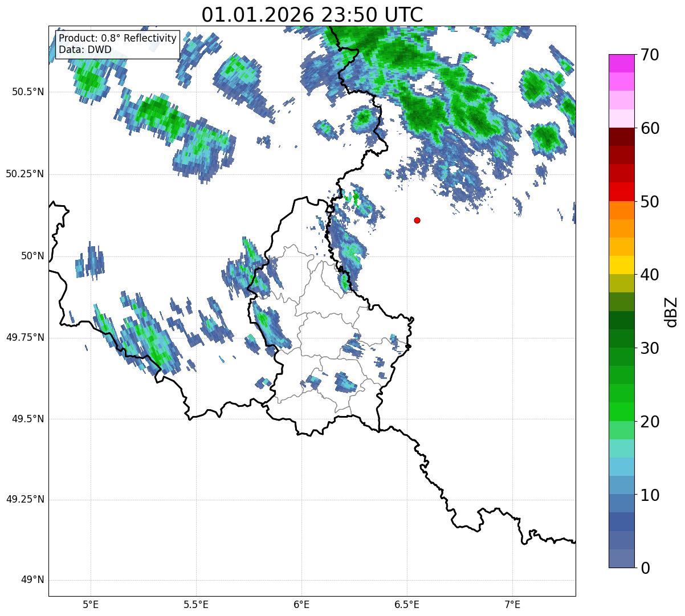Click the latitude label 50°N
The height and width of the screenshot is (616, 685).
(x=32, y=256)
